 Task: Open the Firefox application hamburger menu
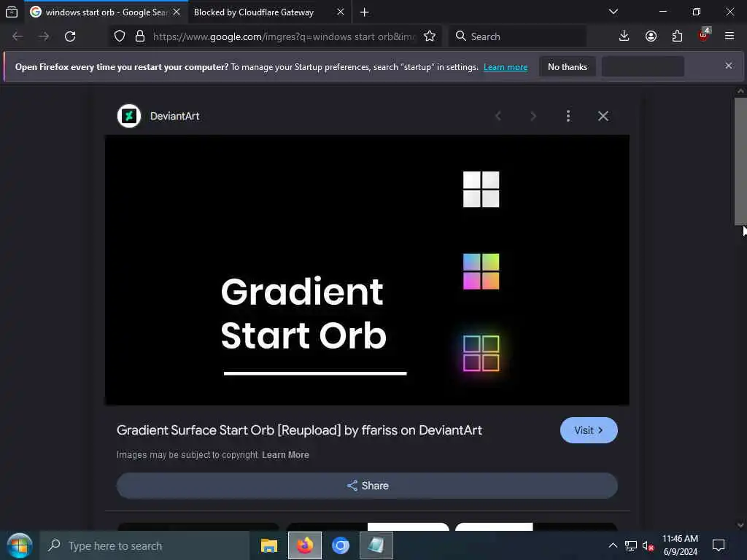(729, 36)
